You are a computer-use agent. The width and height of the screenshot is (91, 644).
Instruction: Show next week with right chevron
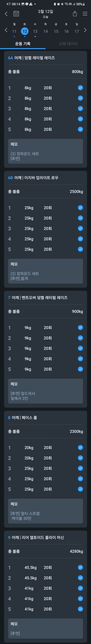(85, 30)
